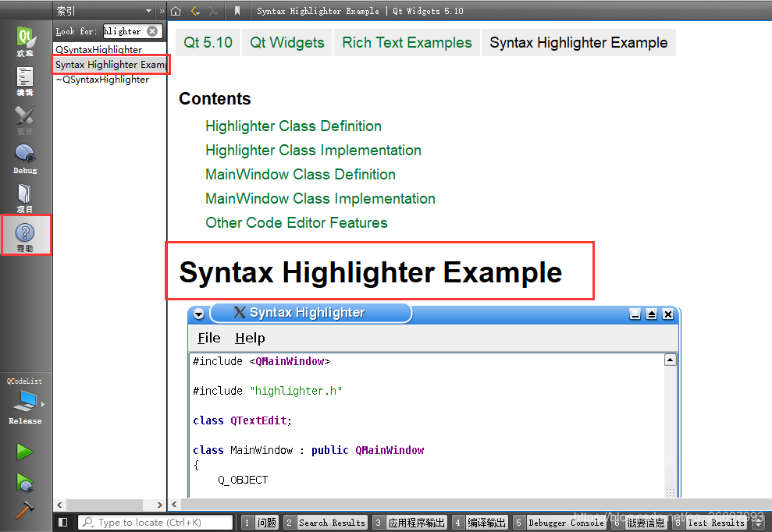Open the general messages pane (6)
772x532 pixels.
click(x=639, y=523)
